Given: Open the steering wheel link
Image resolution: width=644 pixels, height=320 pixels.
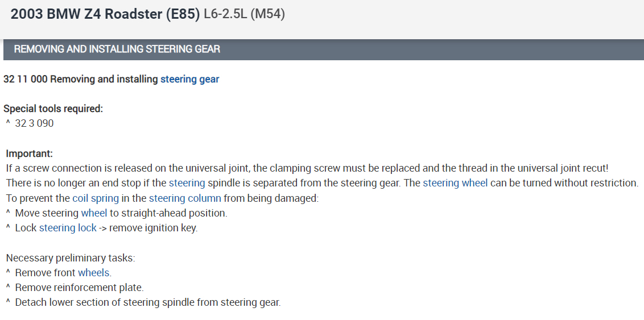Looking at the screenshot, I should (x=455, y=183).
